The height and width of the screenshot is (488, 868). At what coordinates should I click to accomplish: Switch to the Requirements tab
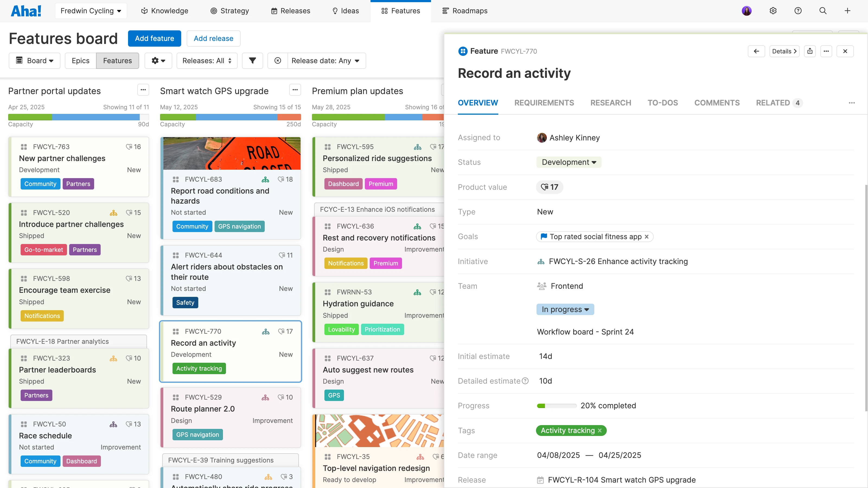pos(544,103)
